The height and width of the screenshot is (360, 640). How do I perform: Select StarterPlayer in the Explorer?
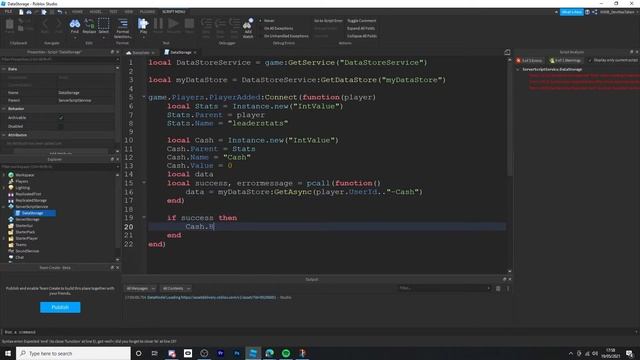coord(26,238)
